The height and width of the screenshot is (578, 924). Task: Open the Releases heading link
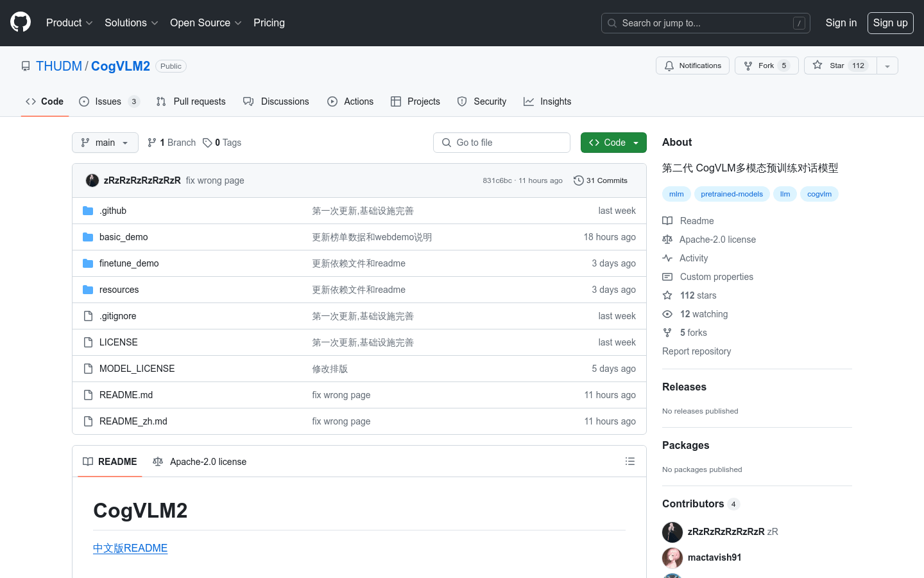(x=684, y=387)
